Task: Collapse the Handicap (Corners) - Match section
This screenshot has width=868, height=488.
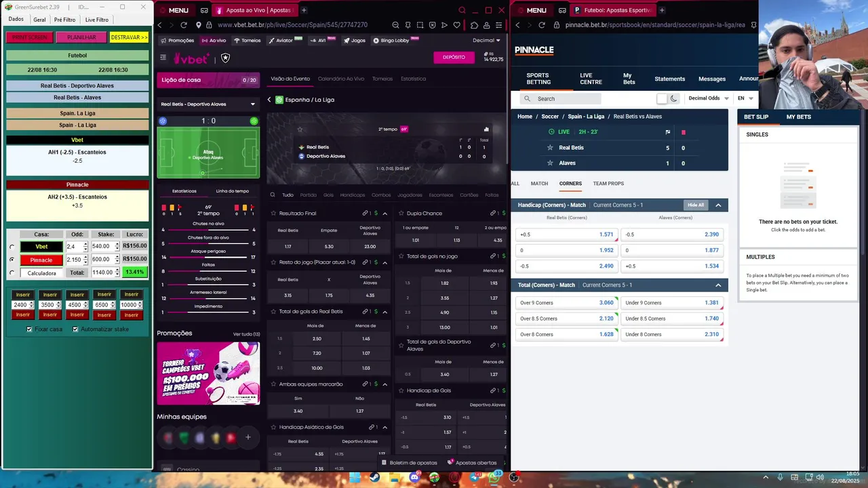Action: [718, 205]
